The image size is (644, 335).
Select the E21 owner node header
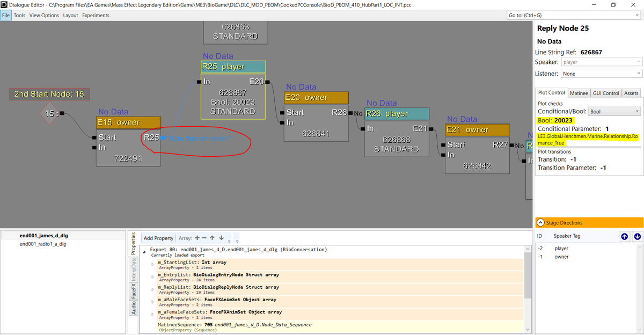[477, 129]
